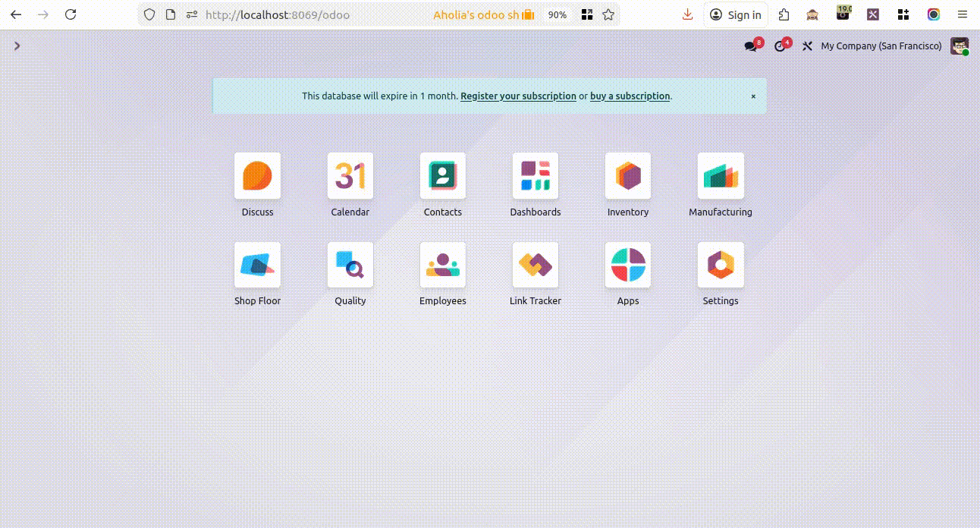Launch the Contacts app
The image size is (980, 528).
click(443, 176)
